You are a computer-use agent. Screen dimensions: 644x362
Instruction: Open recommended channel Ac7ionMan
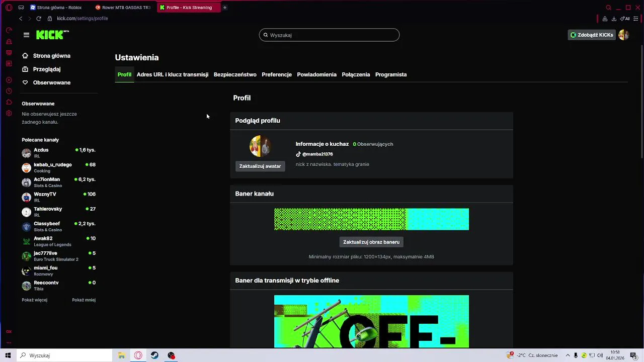(58, 182)
